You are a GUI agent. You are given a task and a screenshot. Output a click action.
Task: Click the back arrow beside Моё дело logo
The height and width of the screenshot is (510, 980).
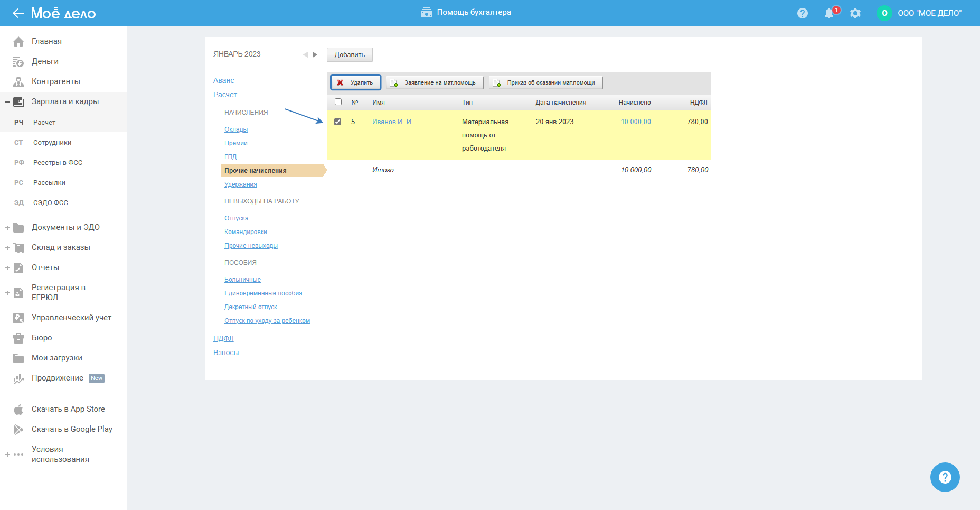point(18,13)
